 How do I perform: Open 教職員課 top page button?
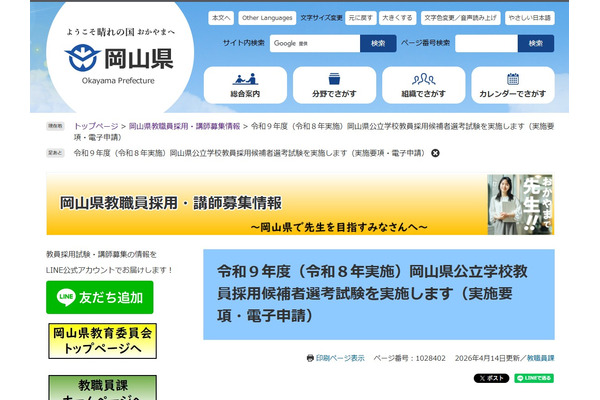[x=103, y=387]
